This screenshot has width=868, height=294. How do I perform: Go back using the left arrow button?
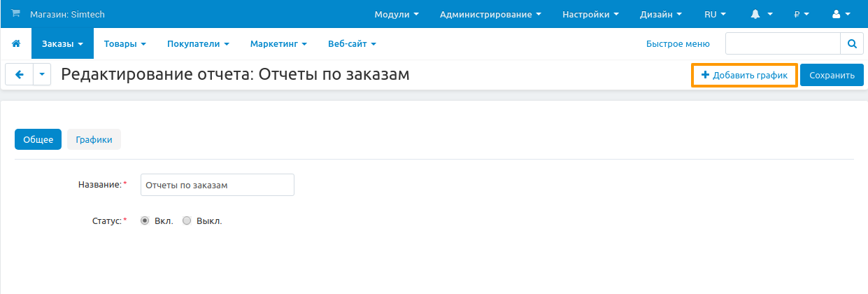pos(19,75)
